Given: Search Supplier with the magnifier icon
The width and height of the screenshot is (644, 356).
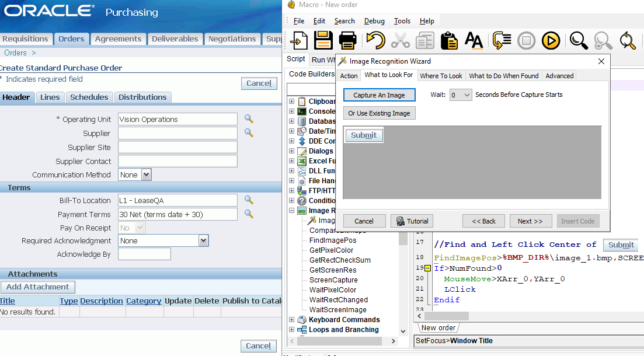Looking at the screenshot, I should pos(249,132).
